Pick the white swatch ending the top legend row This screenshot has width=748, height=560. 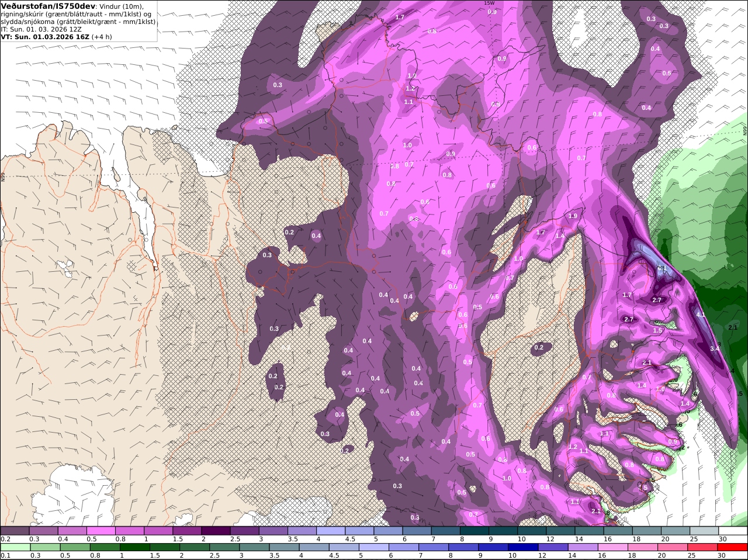tap(733, 531)
